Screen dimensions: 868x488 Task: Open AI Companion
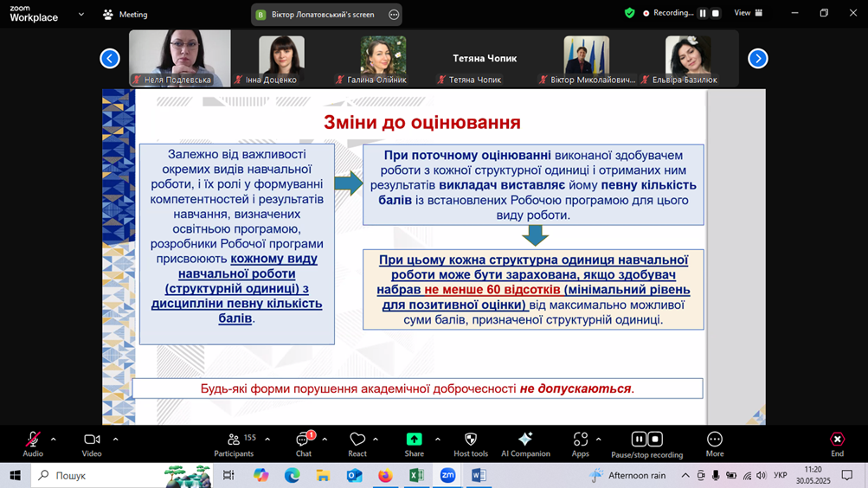coord(525,444)
